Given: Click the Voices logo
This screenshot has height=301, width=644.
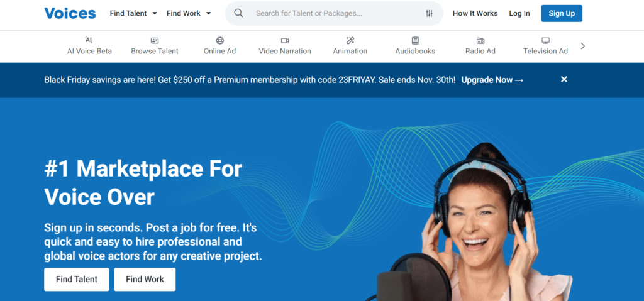Looking at the screenshot, I should [x=70, y=13].
